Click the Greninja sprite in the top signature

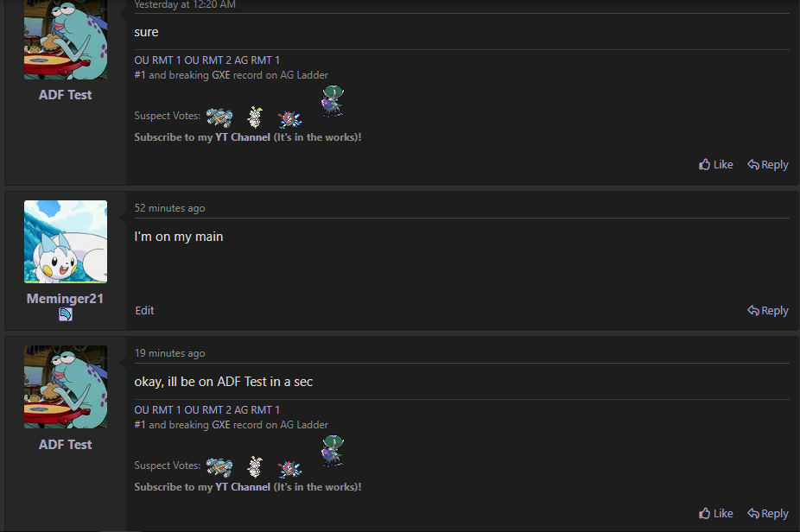[289, 119]
